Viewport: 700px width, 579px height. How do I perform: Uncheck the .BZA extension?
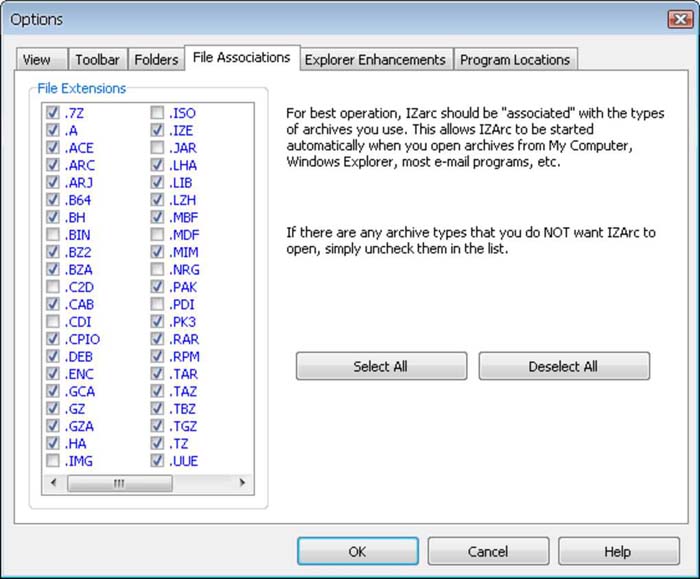click(x=53, y=269)
